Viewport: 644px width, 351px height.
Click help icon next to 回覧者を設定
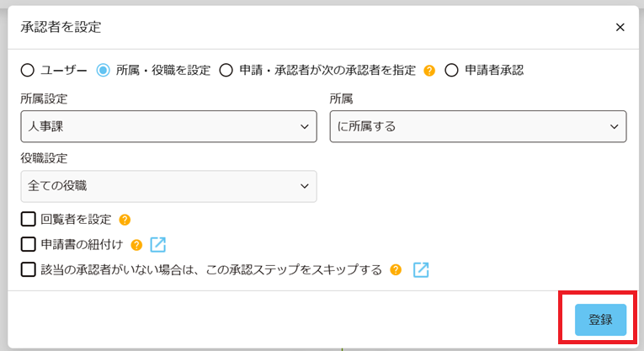(125, 220)
